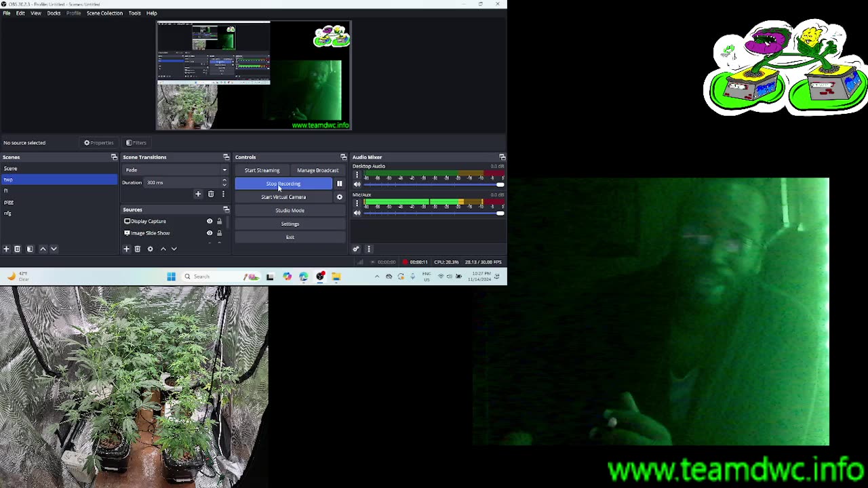Viewport: 868px width, 488px height.
Task: Open the Docks menu
Action: coord(54,13)
